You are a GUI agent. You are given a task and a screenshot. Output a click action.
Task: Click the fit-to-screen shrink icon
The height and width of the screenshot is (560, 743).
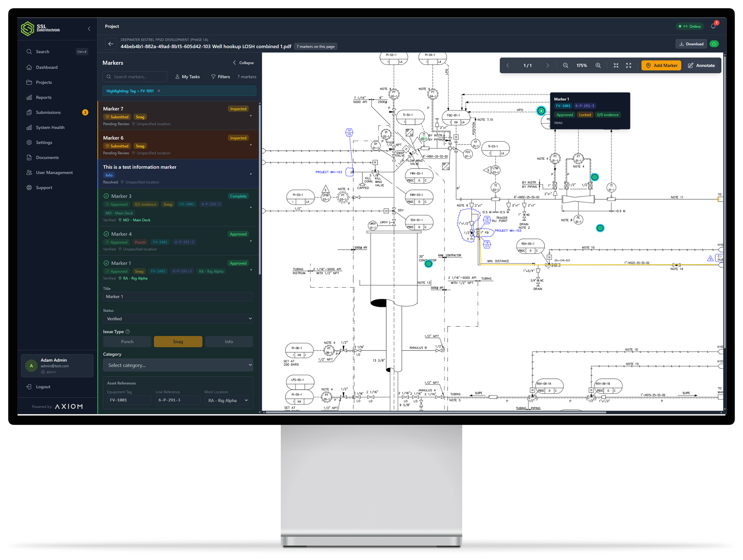616,66
